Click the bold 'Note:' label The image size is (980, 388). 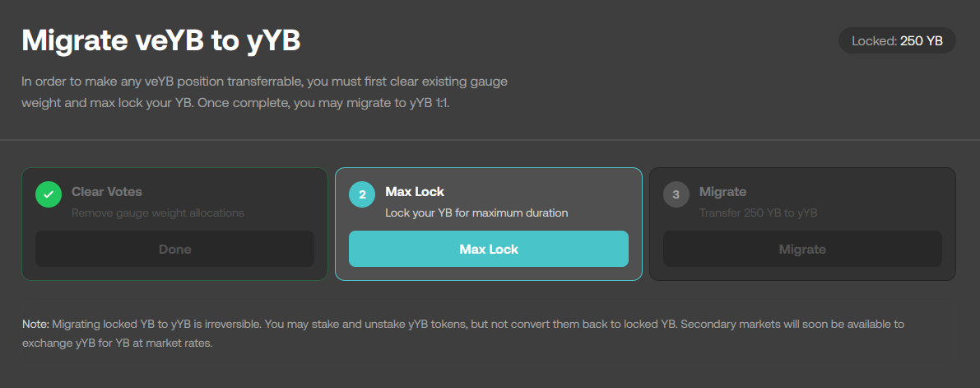[x=36, y=325]
